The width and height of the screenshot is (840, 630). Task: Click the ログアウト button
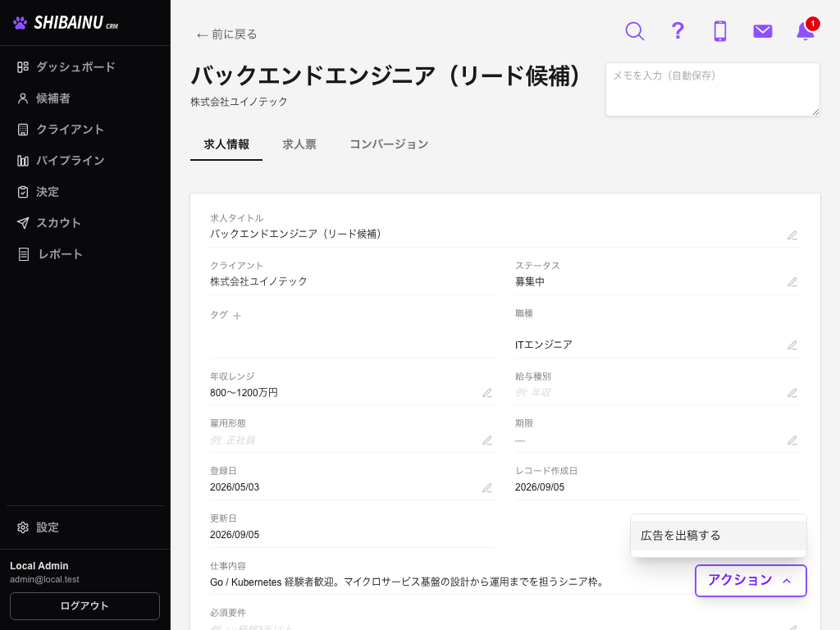(84, 606)
